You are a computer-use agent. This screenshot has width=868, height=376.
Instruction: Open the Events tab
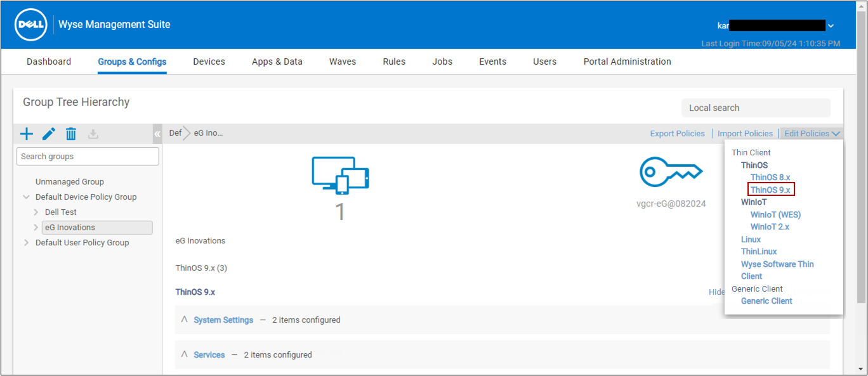tap(493, 62)
